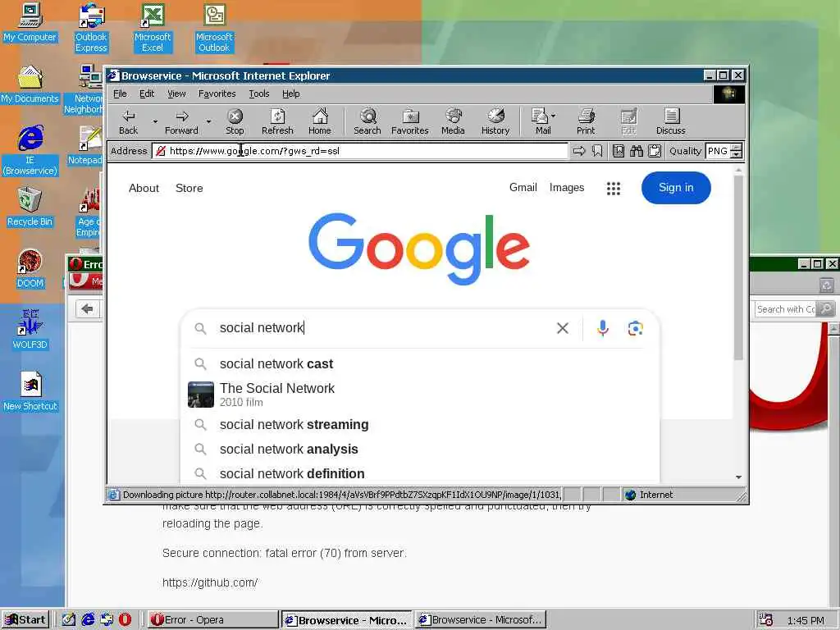Image resolution: width=840 pixels, height=630 pixels.
Task: Click the bookmark icon next to Go arrow
Action: (597, 151)
